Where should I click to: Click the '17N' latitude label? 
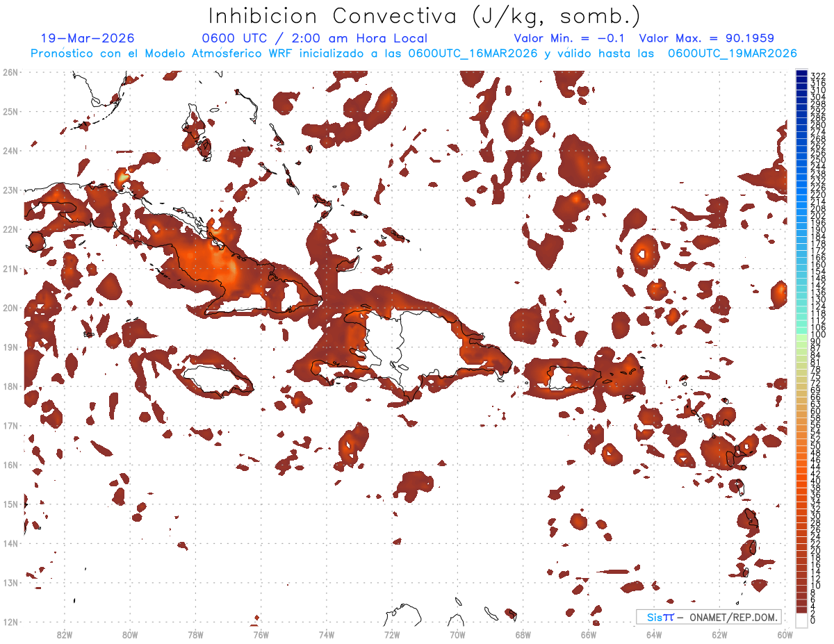(x=10, y=425)
